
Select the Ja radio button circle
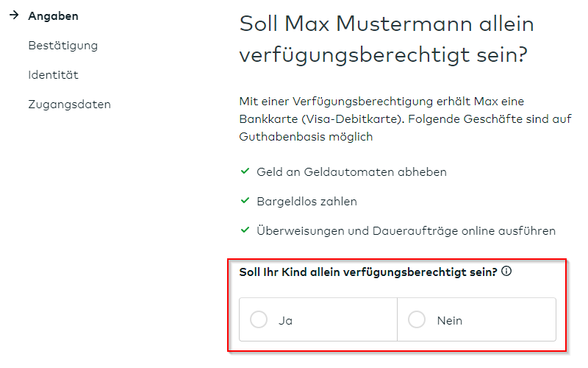click(259, 320)
